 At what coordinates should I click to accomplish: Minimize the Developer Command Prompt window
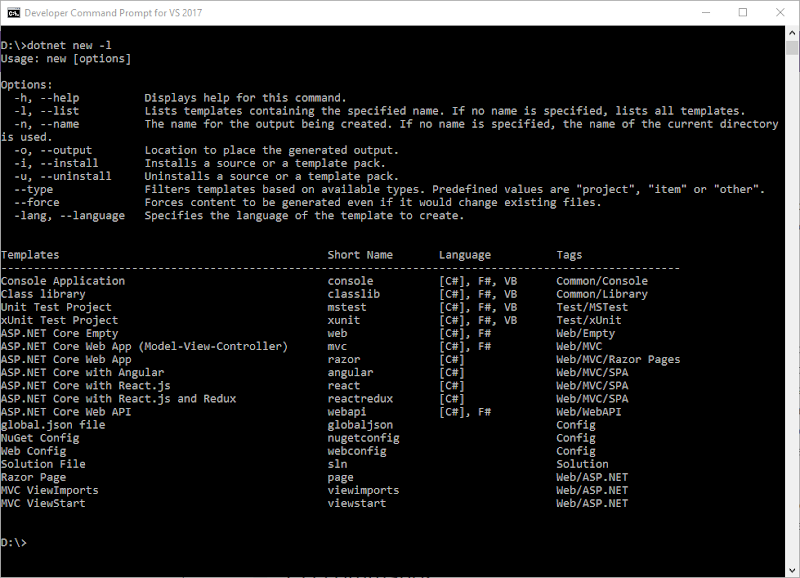(706, 13)
